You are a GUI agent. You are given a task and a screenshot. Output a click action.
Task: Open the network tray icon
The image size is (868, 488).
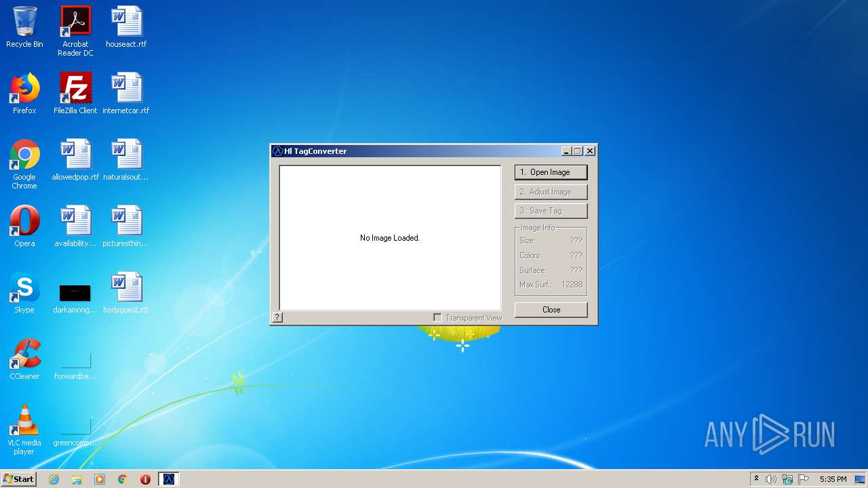pos(787,479)
